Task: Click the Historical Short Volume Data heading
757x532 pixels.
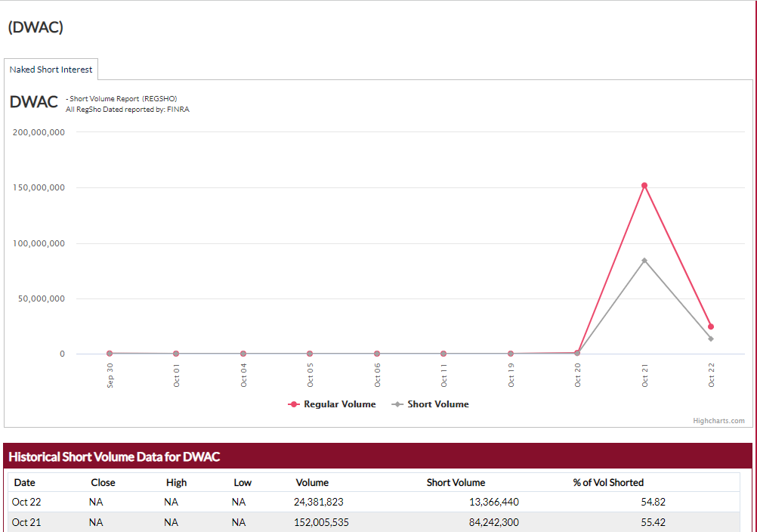Action: [x=114, y=456]
